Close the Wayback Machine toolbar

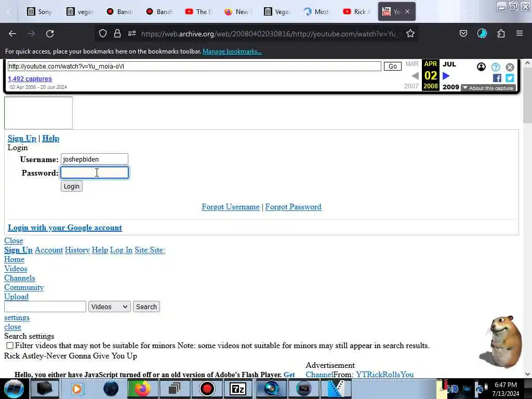point(510,67)
